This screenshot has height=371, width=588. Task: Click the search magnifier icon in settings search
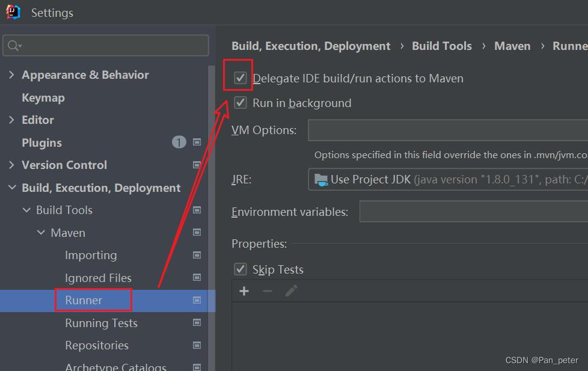coord(14,46)
